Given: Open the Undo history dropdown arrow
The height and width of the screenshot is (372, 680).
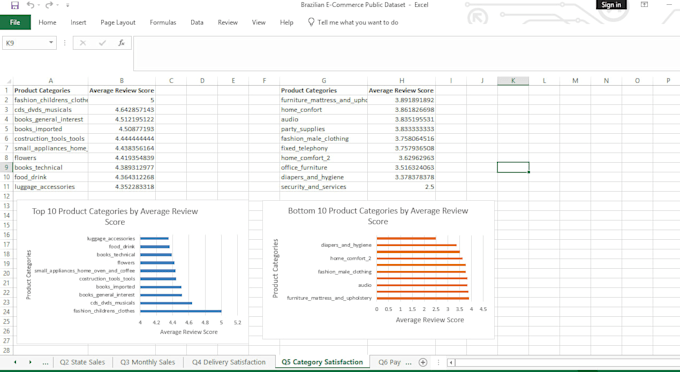Looking at the screenshot, I should [x=39, y=5].
